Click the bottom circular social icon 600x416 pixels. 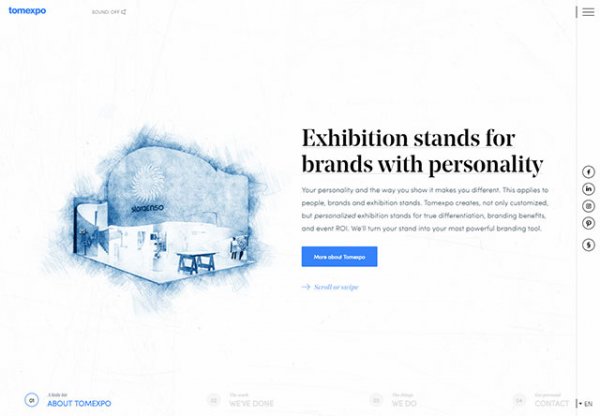click(589, 245)
